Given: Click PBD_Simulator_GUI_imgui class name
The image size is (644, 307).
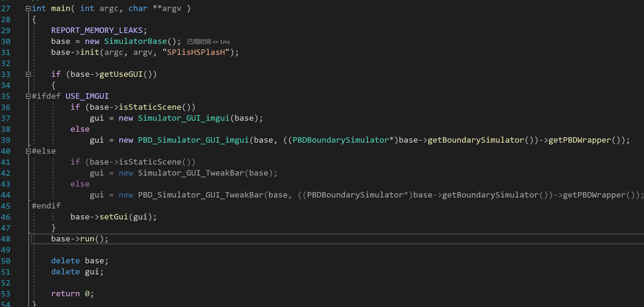Looking at the screenshot, I should click(x=193, y=140).
